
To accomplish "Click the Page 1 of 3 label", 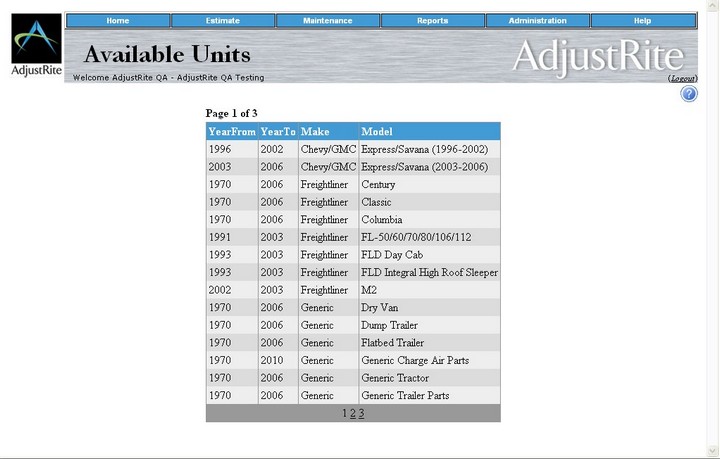I will (x=231, y=113).
